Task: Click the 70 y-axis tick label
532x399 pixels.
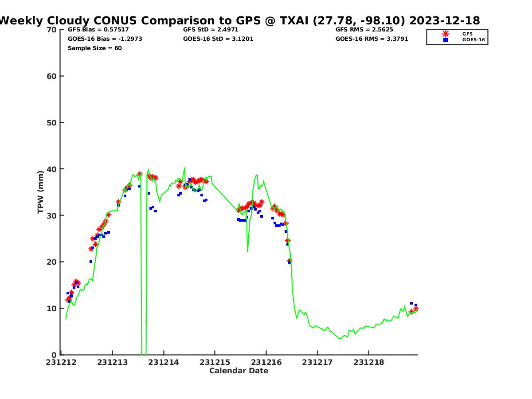Action: click(52, 30)
